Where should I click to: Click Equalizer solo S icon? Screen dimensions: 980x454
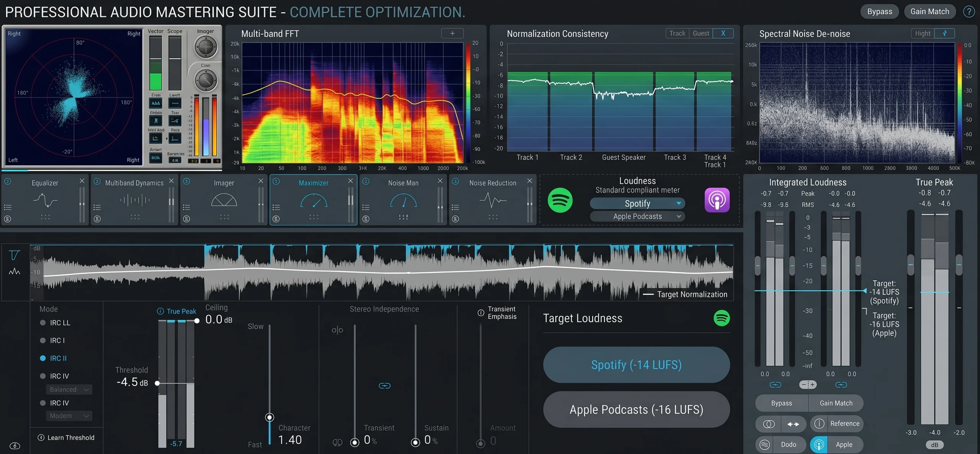click(x=8, y=219)
